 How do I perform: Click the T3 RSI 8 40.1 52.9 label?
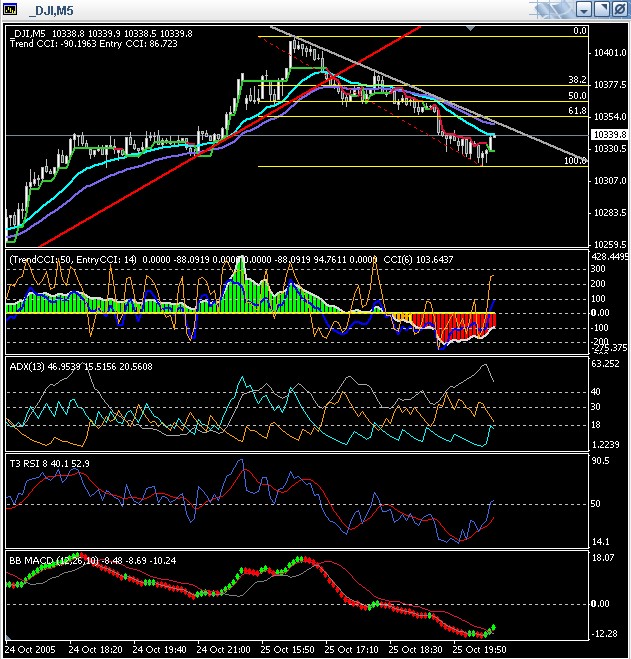pos(49,464)
